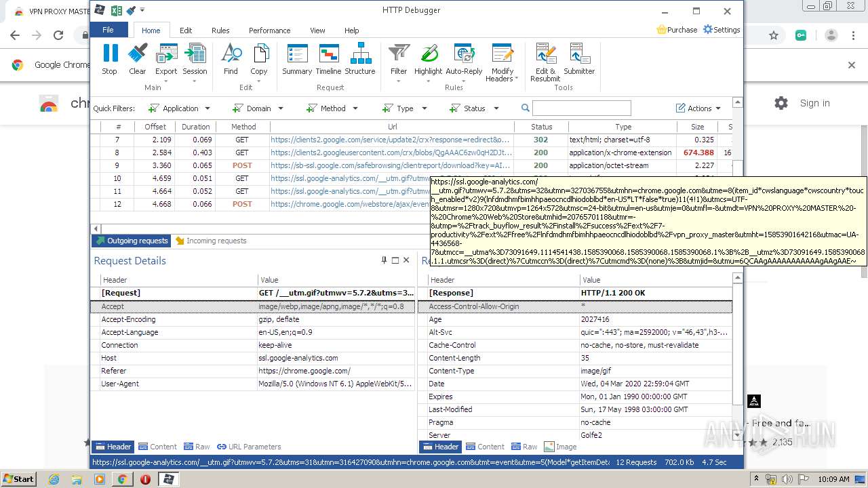This screenshot has width=868, height=488.
Task: Reload page in Chrome window
Action: click(x=58, y=35)
